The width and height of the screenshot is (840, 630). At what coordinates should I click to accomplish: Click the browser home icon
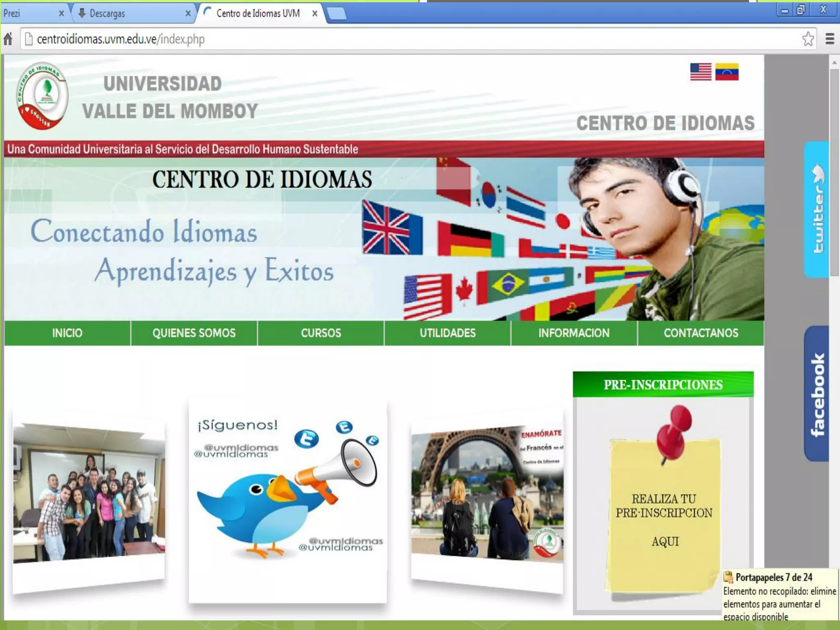pos(8,39)
